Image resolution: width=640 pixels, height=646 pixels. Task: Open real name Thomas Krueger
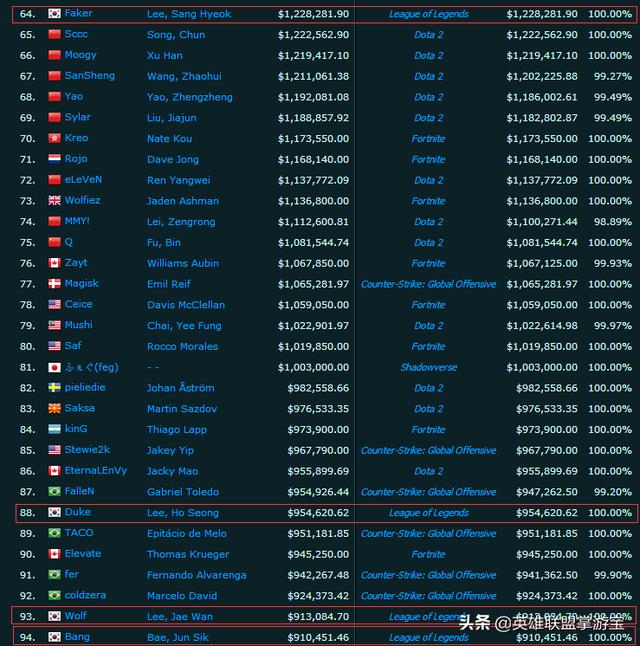click(x=188, y=554)
